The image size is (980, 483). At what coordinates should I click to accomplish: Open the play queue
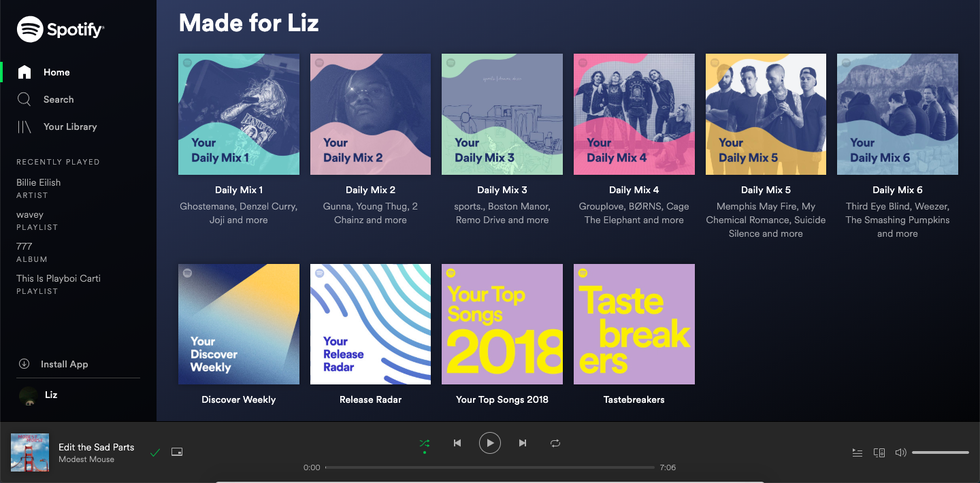click(x=857, y=452)
